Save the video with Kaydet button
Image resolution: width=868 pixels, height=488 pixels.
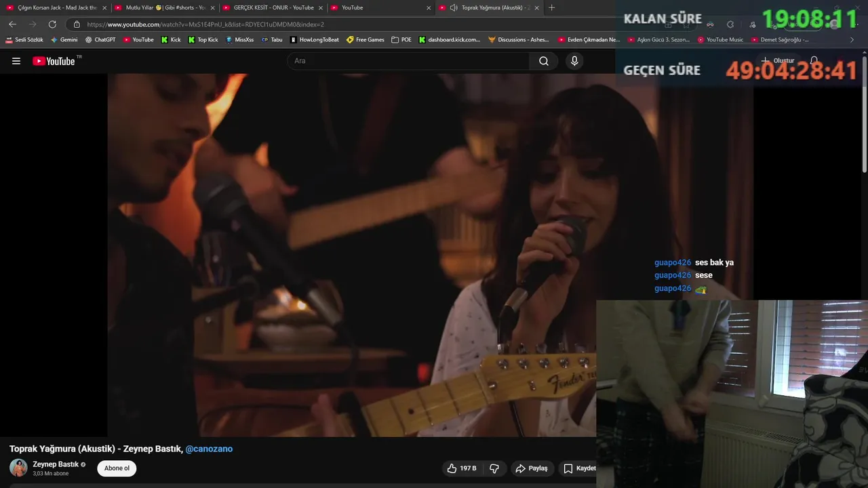click(x=578, y=468)
